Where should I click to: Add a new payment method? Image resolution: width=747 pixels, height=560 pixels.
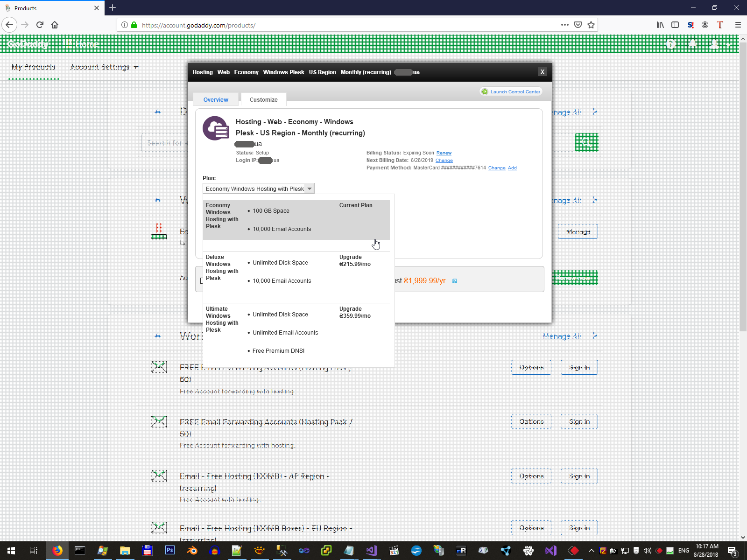pos(512,168)
